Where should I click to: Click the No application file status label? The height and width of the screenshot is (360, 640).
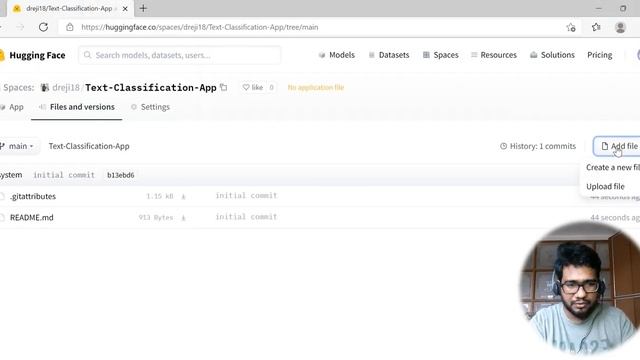click(x=316, y=87)
